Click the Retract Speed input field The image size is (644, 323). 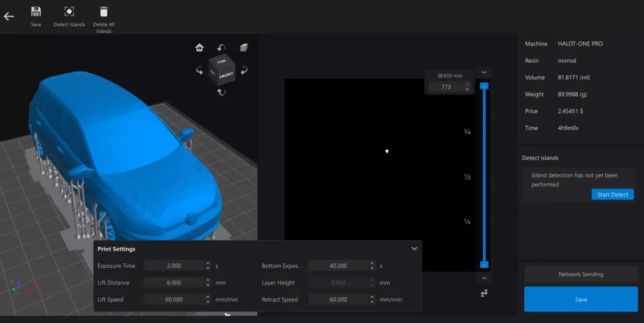(338, 299)
